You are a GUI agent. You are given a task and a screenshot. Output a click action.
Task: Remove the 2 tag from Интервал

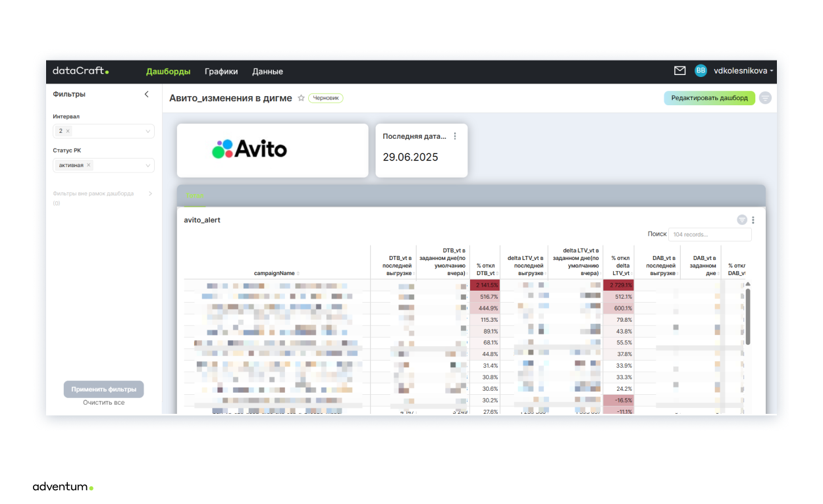coord(68,131)
